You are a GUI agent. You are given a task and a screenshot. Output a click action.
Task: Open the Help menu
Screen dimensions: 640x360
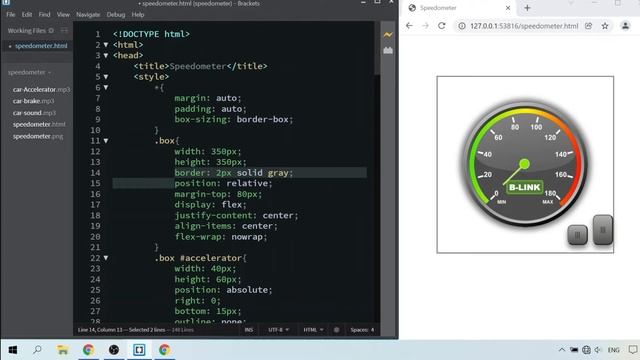coord(138,14)
